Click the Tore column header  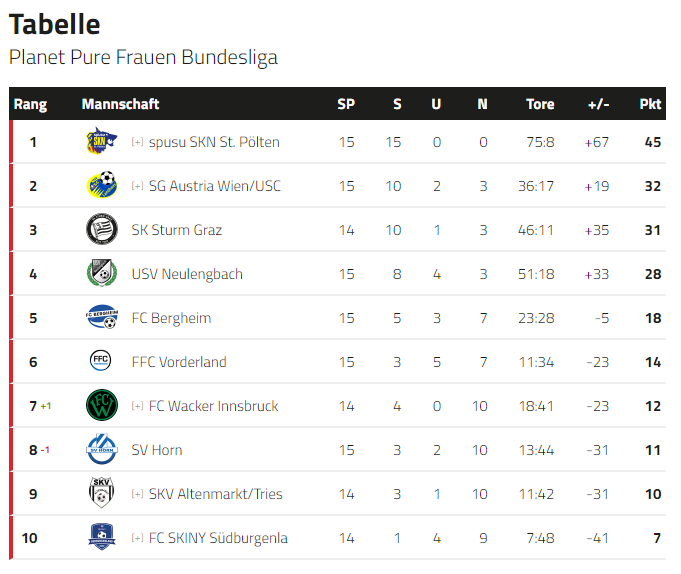point(540,104)
